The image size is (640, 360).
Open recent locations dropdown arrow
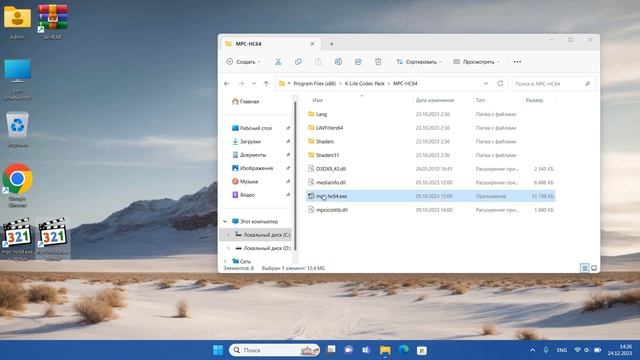(254, 83)
